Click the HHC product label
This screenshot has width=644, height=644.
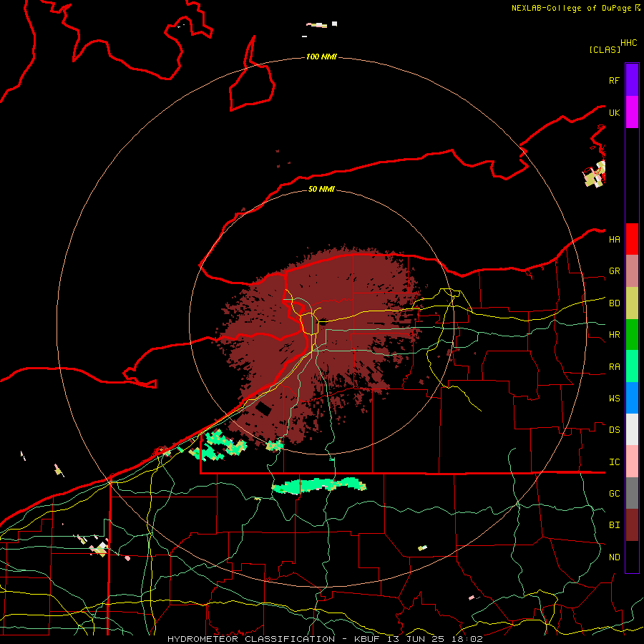(628, 43)
